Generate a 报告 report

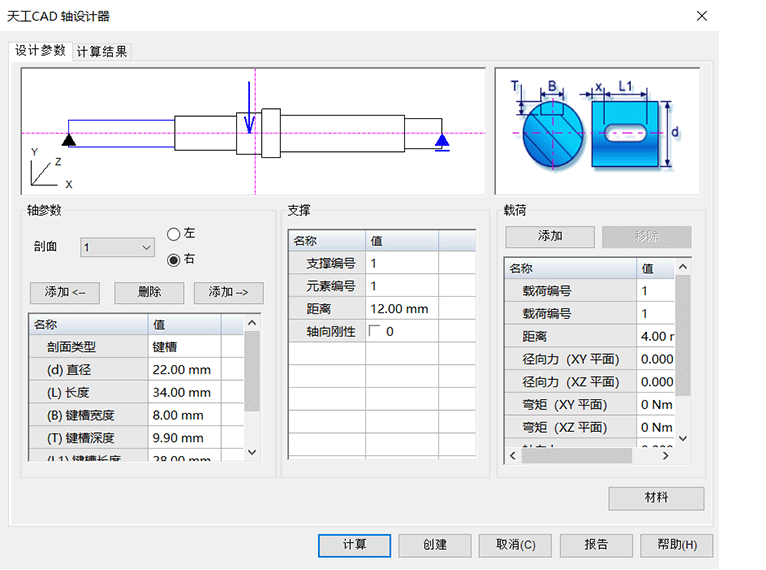tap(596, 545)
